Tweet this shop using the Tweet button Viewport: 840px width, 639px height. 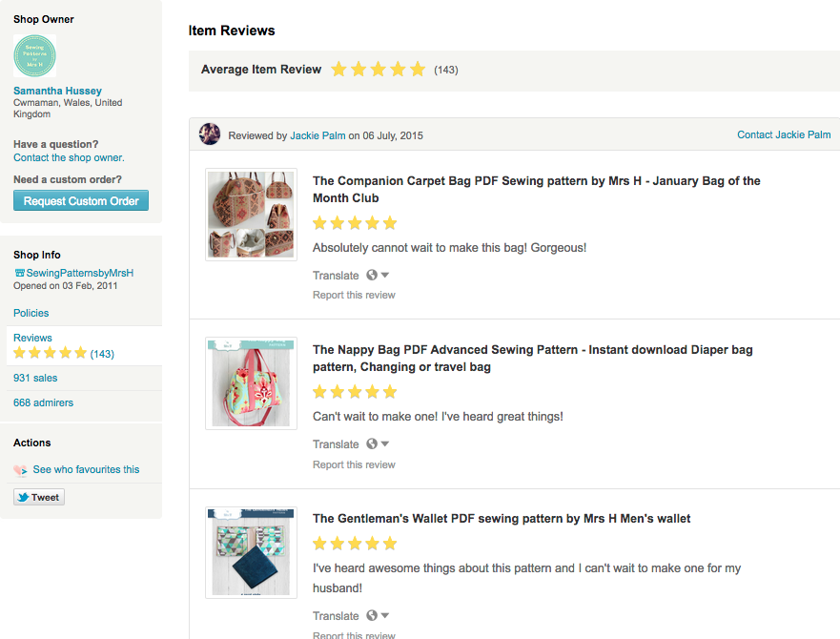pos(39,497)
